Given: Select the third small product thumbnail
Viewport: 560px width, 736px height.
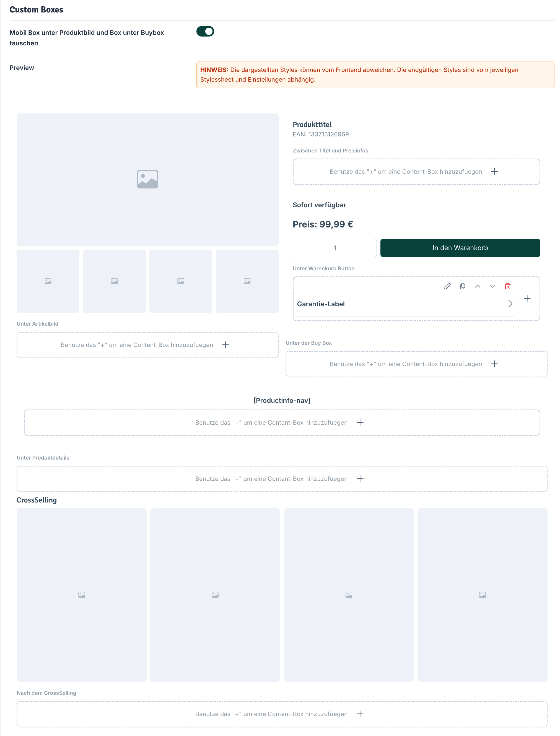Looking at the screenshot, I should point(181,281).
